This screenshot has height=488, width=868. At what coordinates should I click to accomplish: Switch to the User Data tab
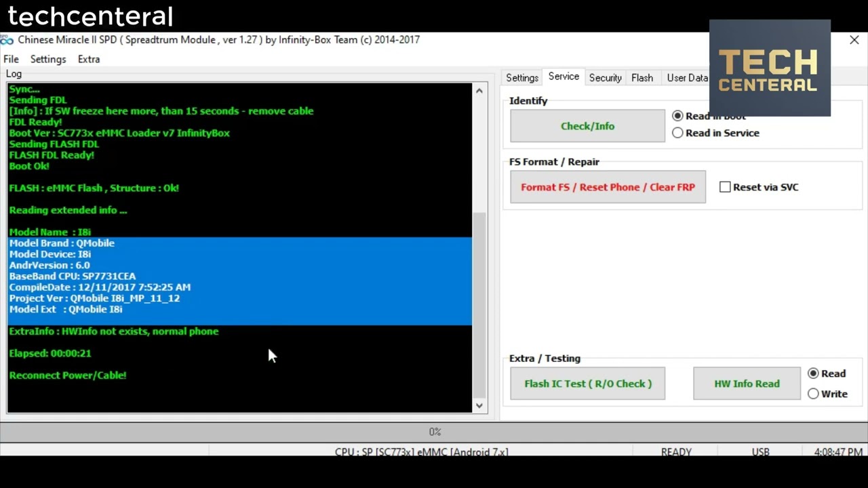click(687, 78)
